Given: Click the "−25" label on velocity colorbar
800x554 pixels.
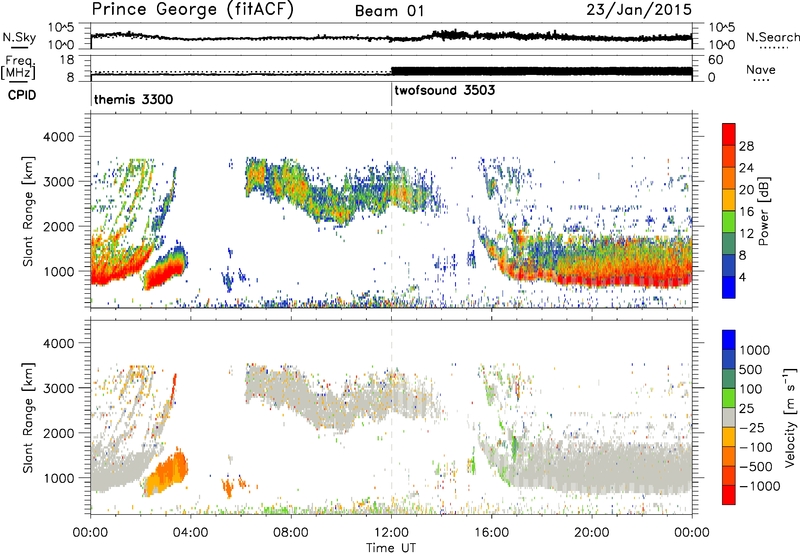Looking at the screenshot, I should 751,428.
